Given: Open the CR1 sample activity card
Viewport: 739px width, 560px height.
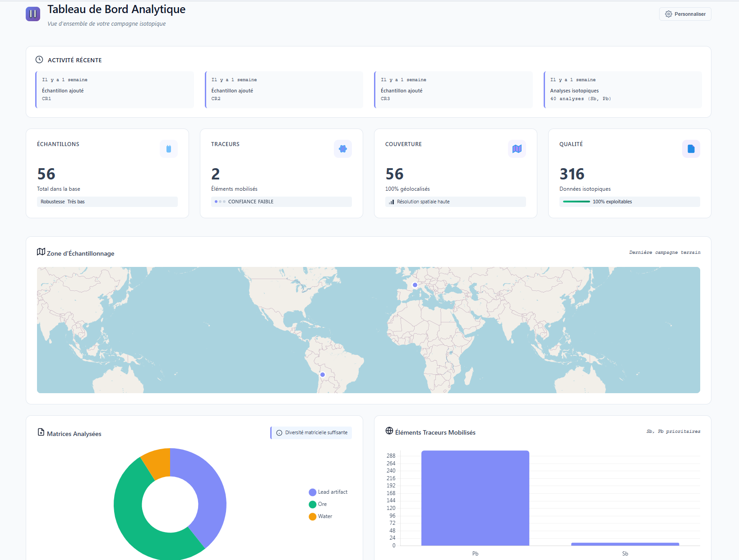Looking at the screenshot, I should coord(115,89).
